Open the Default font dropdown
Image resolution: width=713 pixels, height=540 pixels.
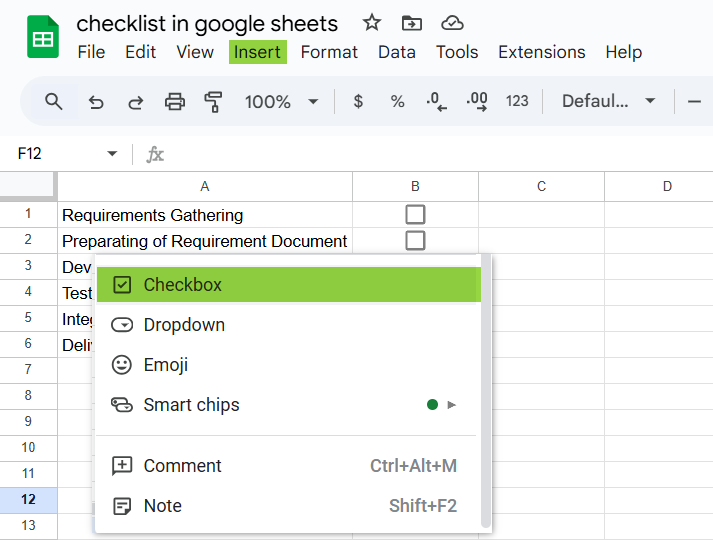coord(608,101)
